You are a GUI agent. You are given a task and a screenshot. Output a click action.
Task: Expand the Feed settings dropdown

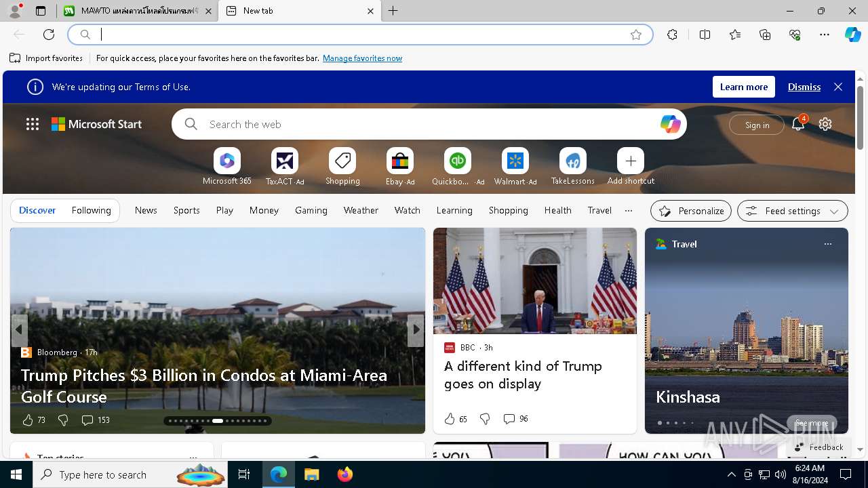pyautogui.click(x=792, y=211)
